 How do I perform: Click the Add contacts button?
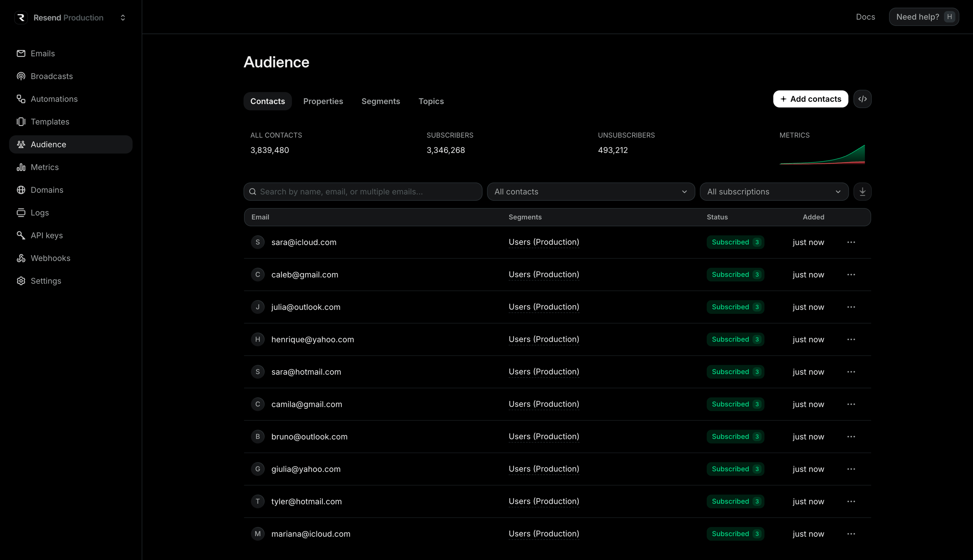[x=811, y=99]
